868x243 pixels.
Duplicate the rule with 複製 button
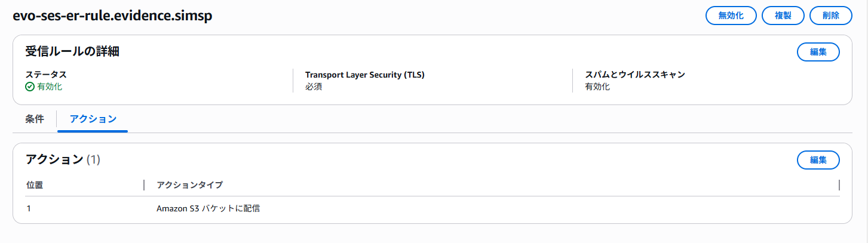click(783, 16)
